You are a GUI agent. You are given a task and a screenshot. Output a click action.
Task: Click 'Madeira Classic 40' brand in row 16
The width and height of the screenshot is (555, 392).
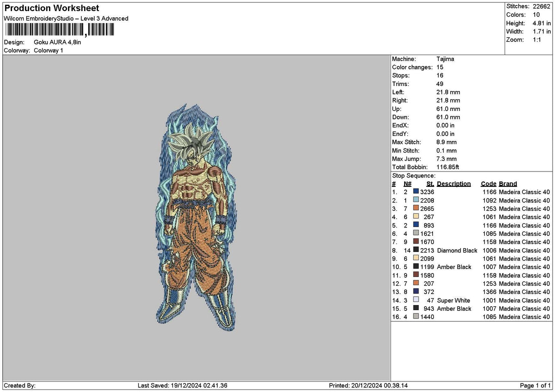pos(524,317)
